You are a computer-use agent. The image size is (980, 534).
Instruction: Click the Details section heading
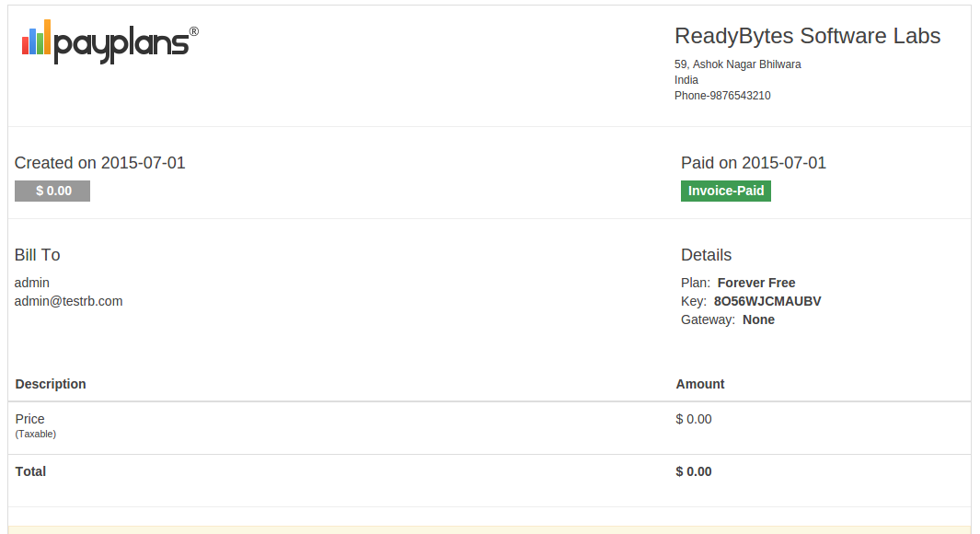pos(707,255)
